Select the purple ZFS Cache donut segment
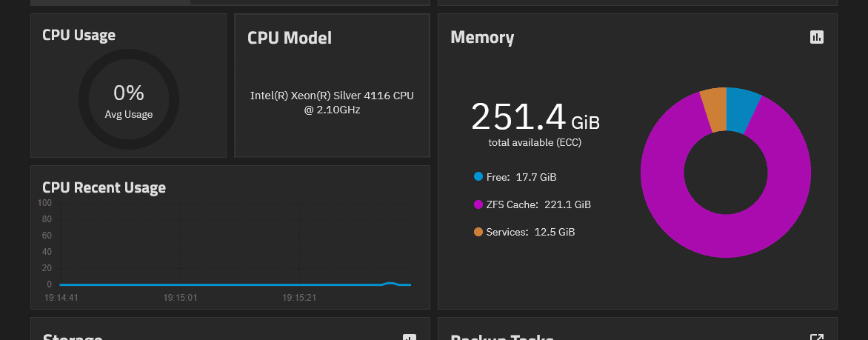Viewport: 868px width, 340px height. tap(726, 237)
